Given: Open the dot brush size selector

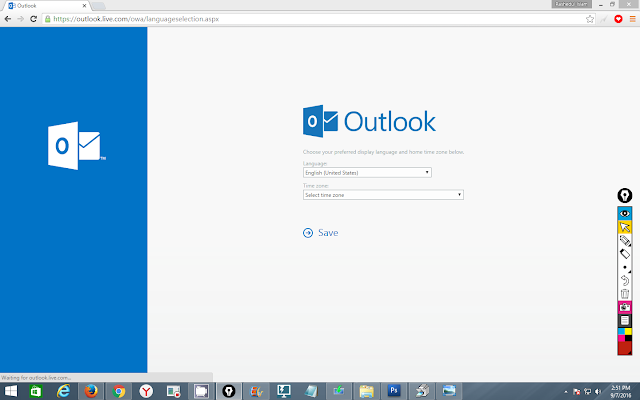Looking at the screenshot, I should coord(624,267).
